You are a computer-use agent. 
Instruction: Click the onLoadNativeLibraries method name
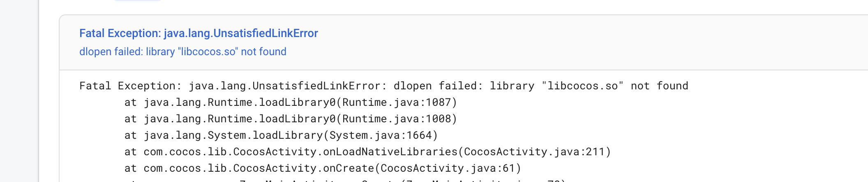(x=390, y=152)
